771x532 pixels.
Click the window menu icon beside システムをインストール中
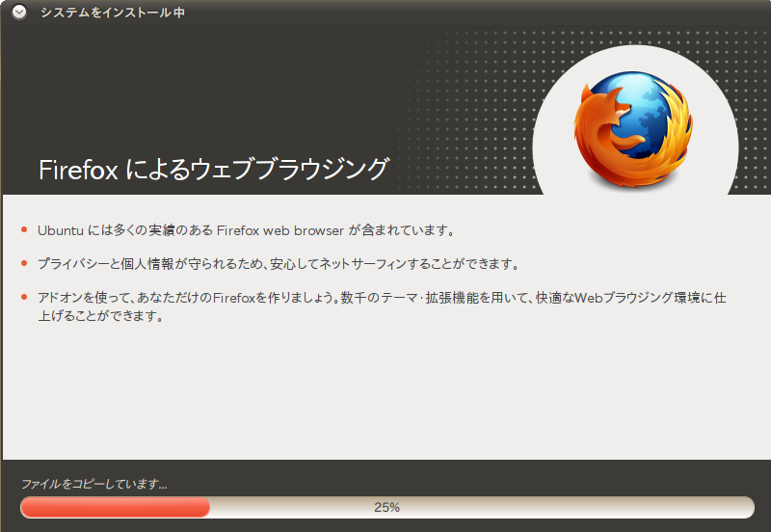[19, 12]
